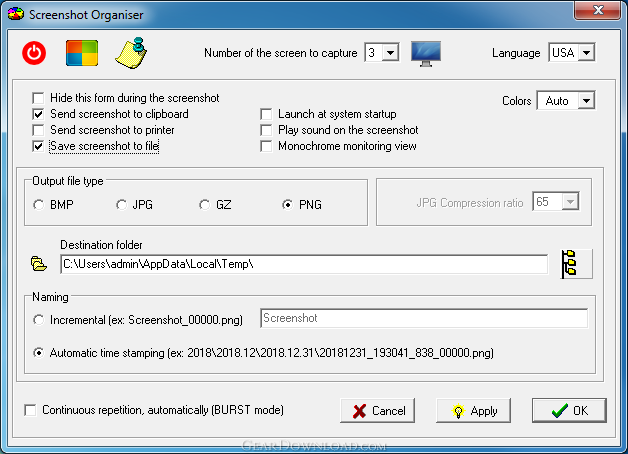Click the yellow pinned note icon
628x454 pixels.
point(130,52)
